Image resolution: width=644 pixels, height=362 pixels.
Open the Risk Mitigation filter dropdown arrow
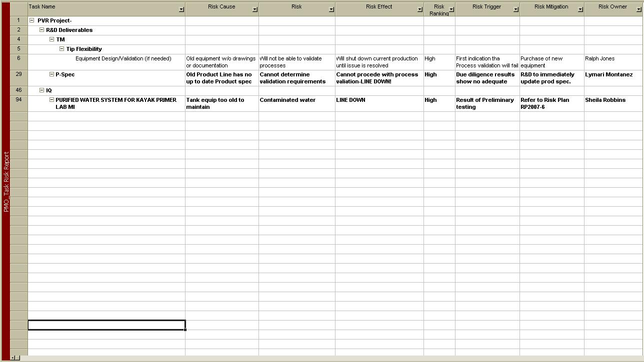coord(580,9)
